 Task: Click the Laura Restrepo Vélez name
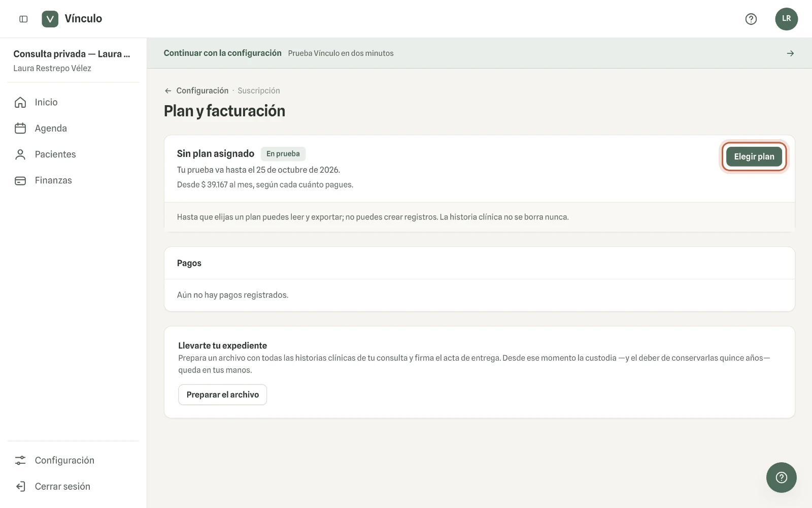pyautogui.click(x=52, y=69)
